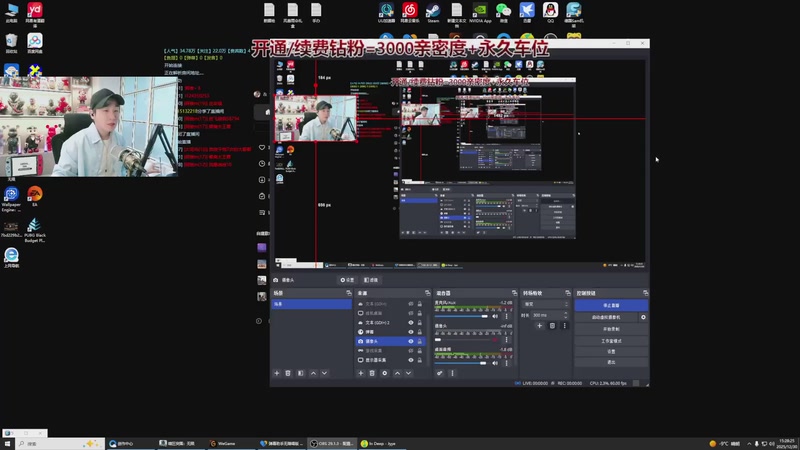
Task: Click the blue stop streaming button
Action: pos(611,305)
